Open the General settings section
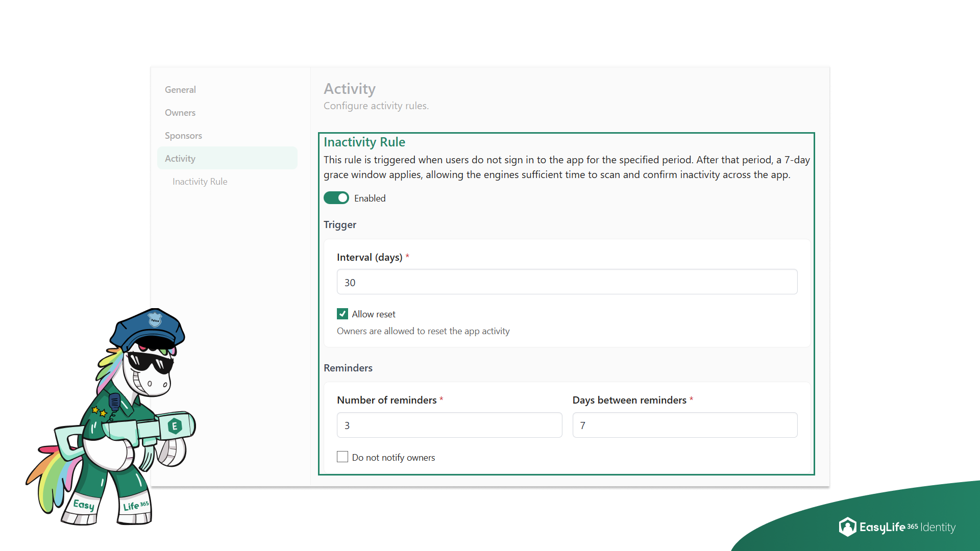The height and width of the screenshot is (551, 980). point(180,89)
